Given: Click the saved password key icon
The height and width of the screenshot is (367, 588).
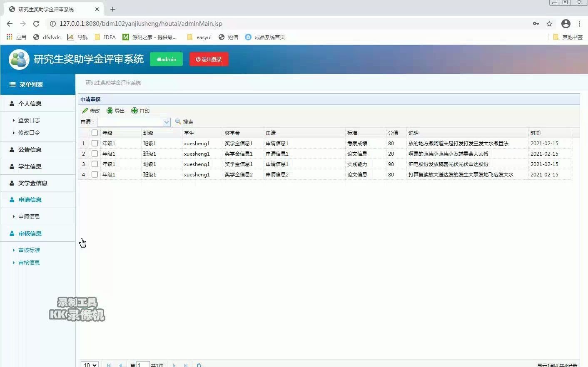Looking at the screenshot, I should pyautogui.click(x=536, y=24).
